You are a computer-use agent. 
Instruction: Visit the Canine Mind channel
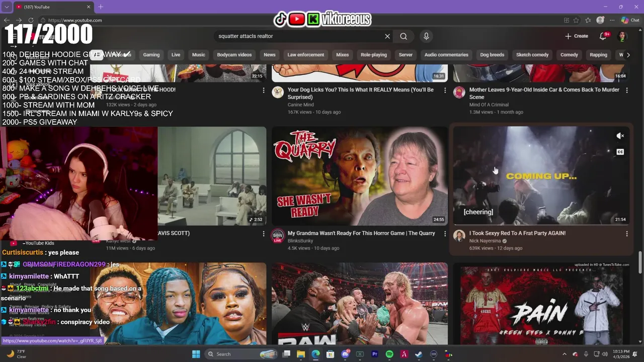[x=300, y=105]
